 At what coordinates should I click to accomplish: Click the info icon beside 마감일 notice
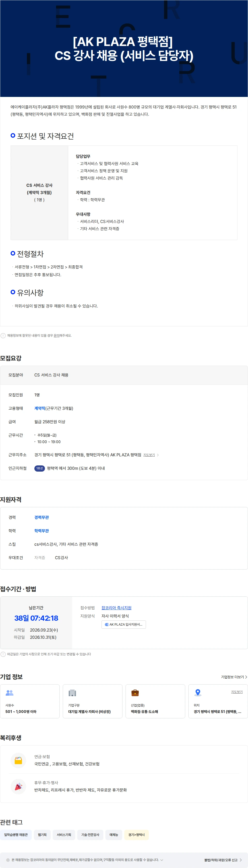point(3,654)
